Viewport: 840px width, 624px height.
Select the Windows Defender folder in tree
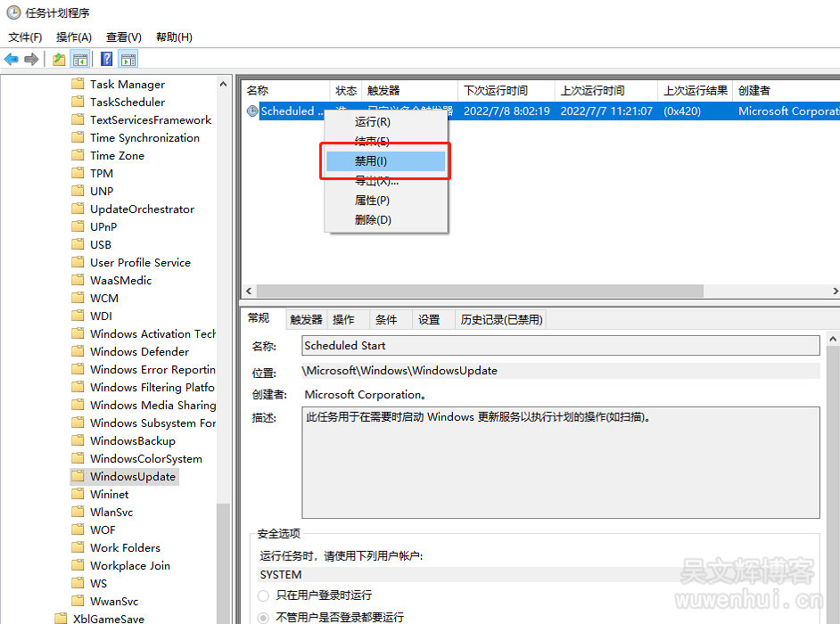click(139, 351)
